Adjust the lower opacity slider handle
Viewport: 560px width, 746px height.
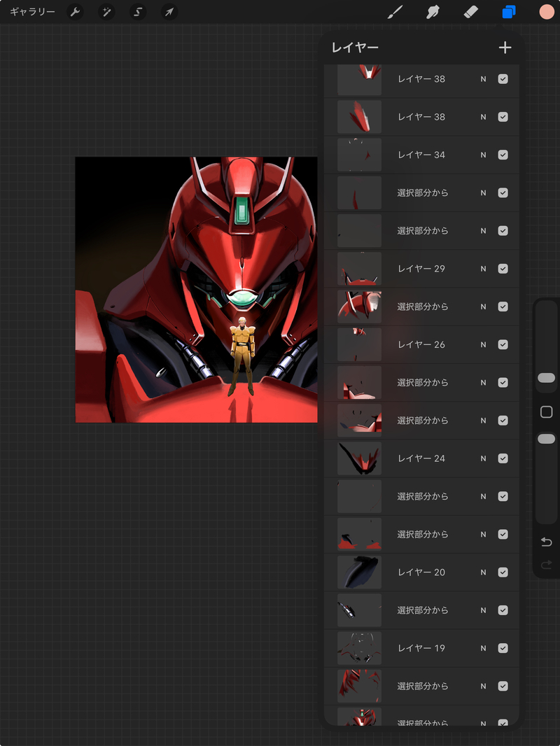[x=546, y=439]
